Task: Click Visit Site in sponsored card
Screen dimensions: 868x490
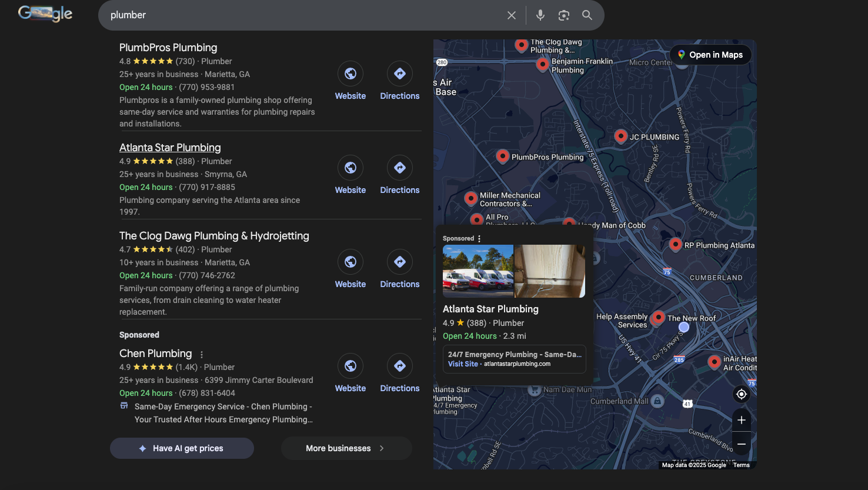Action: [463, 364]
